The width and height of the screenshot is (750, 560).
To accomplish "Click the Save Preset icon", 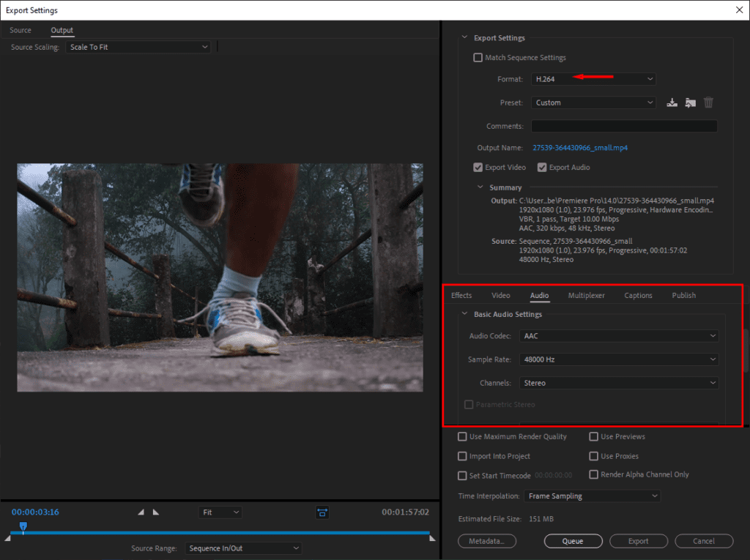I will 672,102.
